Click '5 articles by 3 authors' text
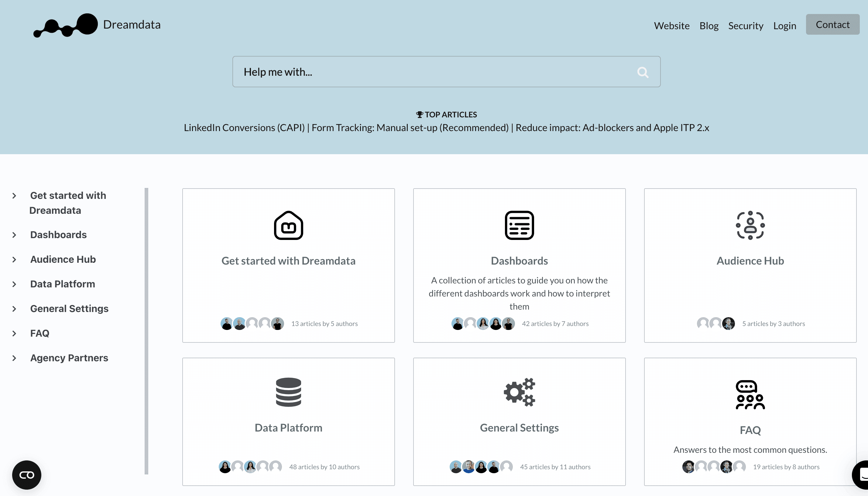The width and height of the screenshot is (868, 496). tap(774, 324)
